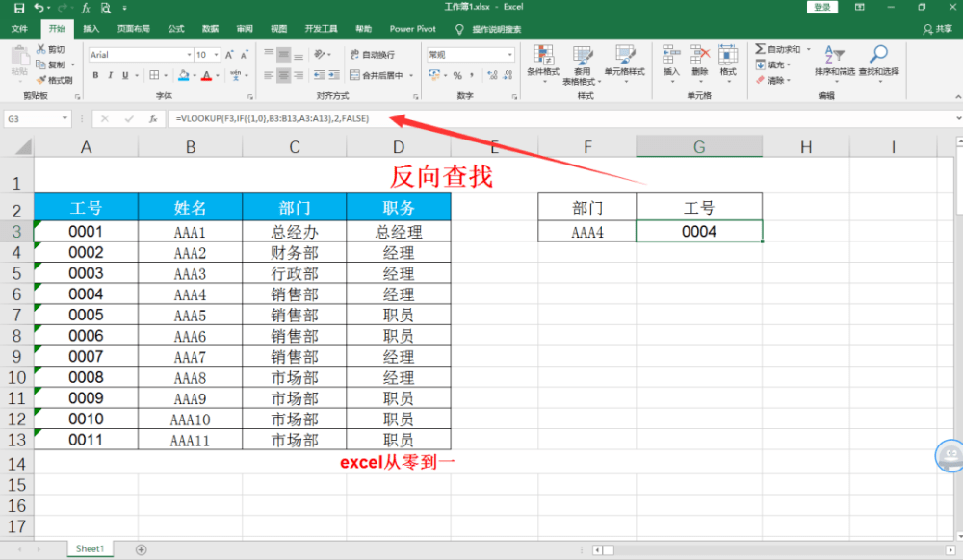Open Sort and Filter (排序和筛选) menu
The width and height of the screenshot is (963, 560).
[x=835, y=63]
